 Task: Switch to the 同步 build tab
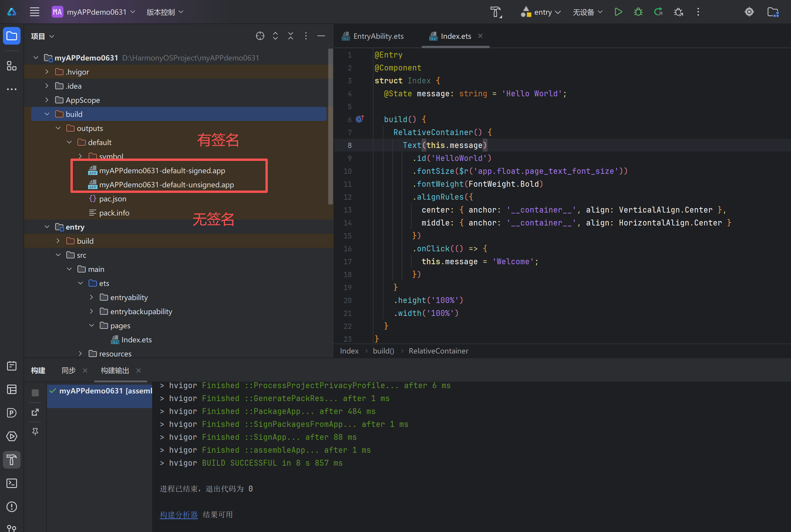click(68, 370)
